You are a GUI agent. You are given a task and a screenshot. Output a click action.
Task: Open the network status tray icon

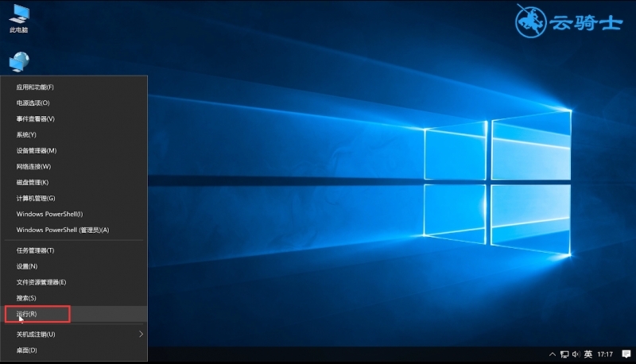point(564,354)
